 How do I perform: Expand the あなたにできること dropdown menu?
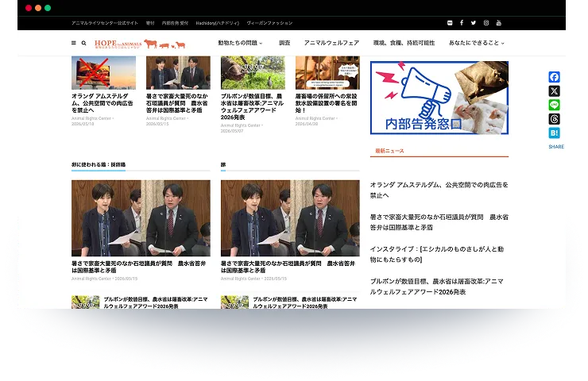[476, 43]
